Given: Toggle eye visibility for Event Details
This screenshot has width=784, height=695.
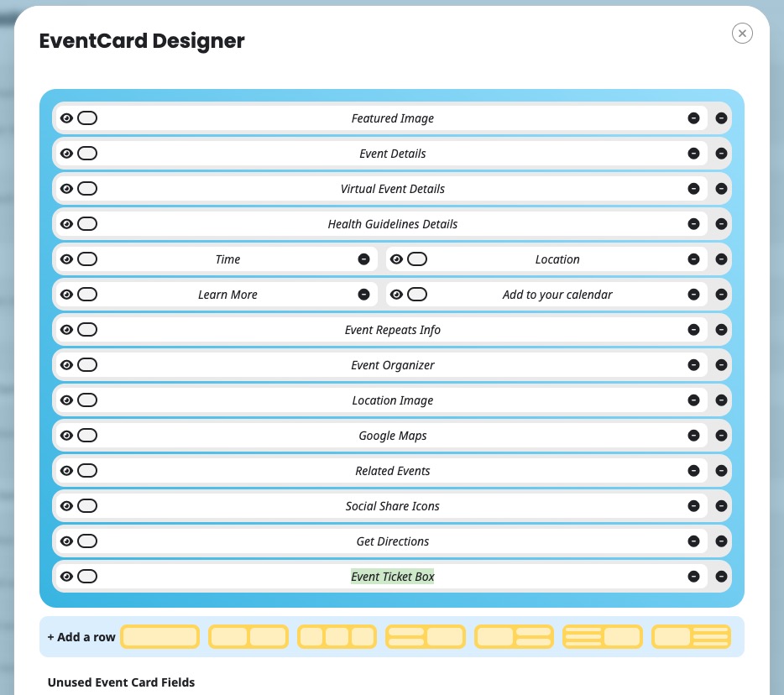Looking at the screenshot, I should tap(66, 154).
